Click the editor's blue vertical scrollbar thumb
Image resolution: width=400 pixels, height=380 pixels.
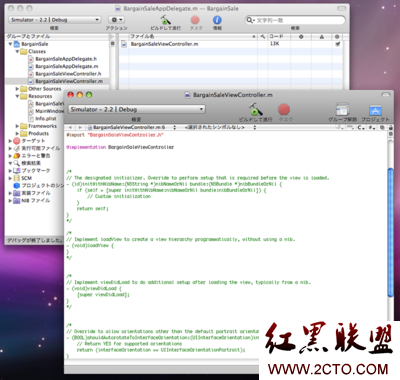point(390,233)
